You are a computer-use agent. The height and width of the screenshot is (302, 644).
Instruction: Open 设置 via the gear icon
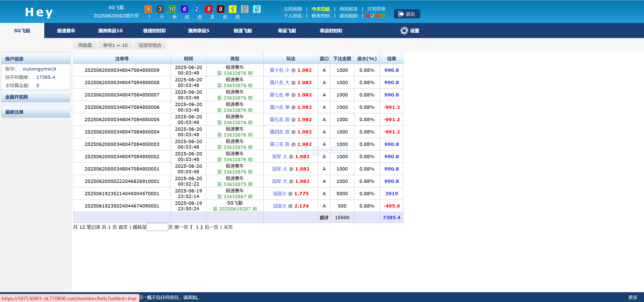[404, 31]
